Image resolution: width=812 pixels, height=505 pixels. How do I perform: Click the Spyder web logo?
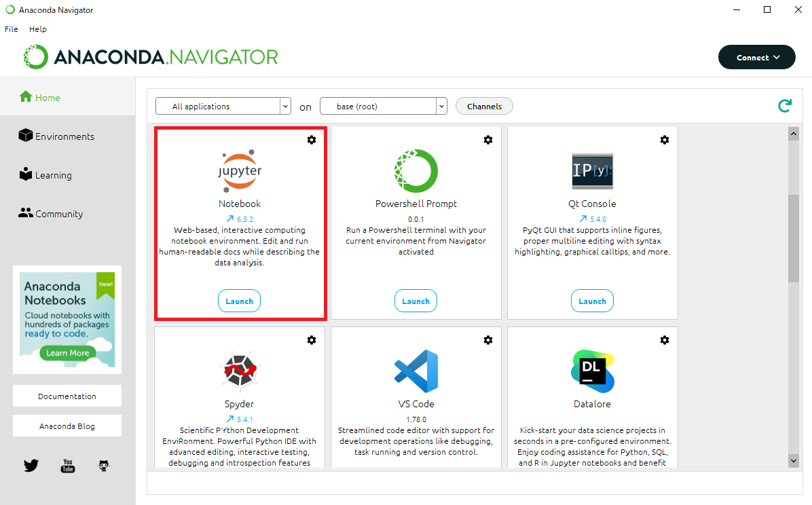point(240,371)
